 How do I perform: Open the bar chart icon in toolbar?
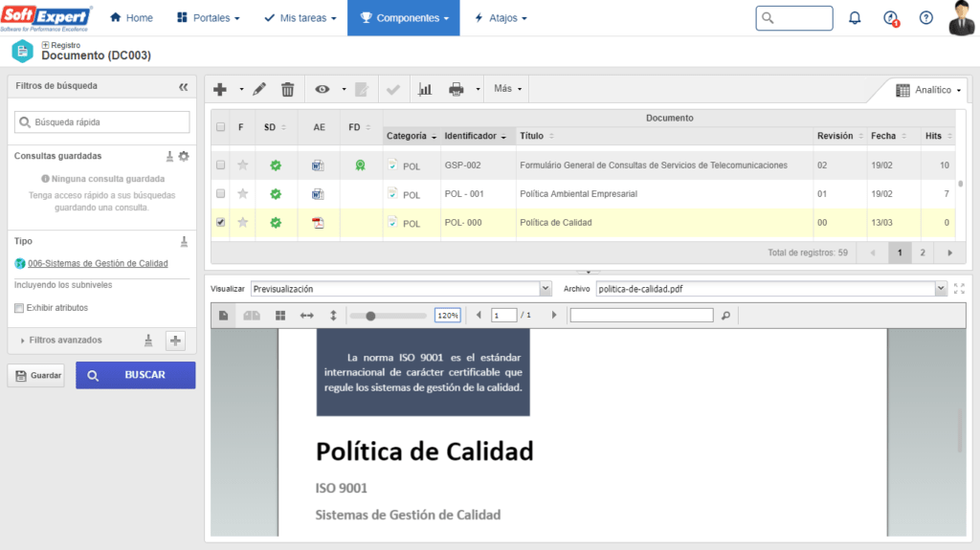(x=425, y=89)
